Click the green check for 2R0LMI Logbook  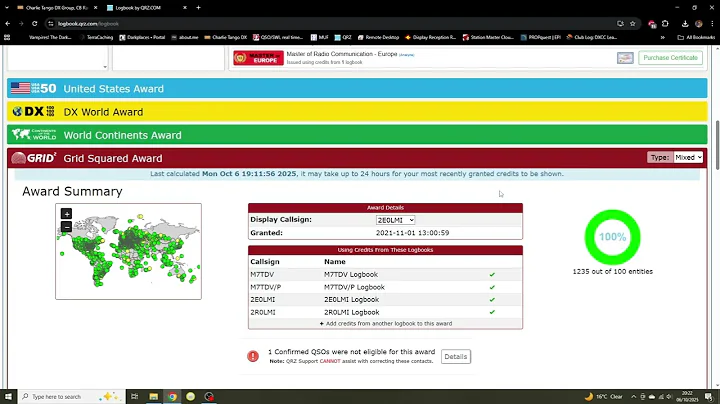click(x=492, y=312)
